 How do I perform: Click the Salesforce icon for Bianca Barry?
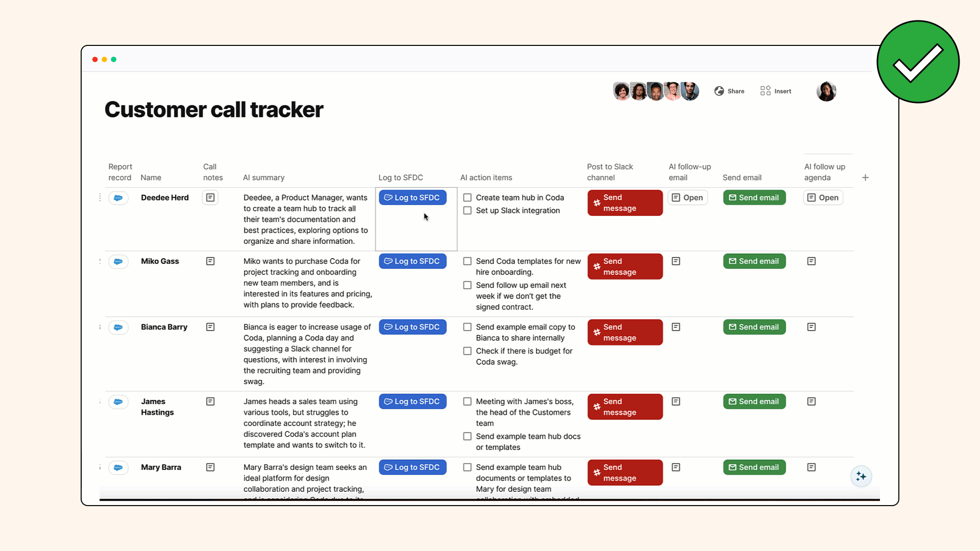coord(118,327)
